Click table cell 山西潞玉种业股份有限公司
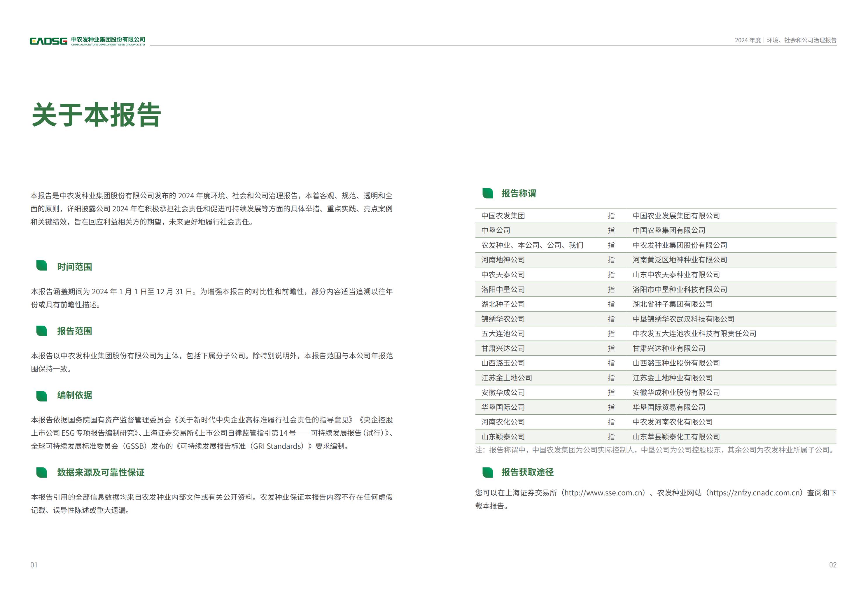This screenshot has width=868, height=589. [x=676, y=363]
